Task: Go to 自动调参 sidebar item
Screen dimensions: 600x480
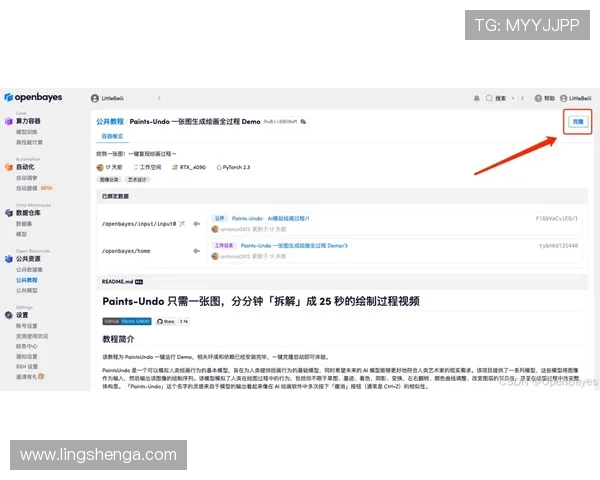Action: point(27,178)
